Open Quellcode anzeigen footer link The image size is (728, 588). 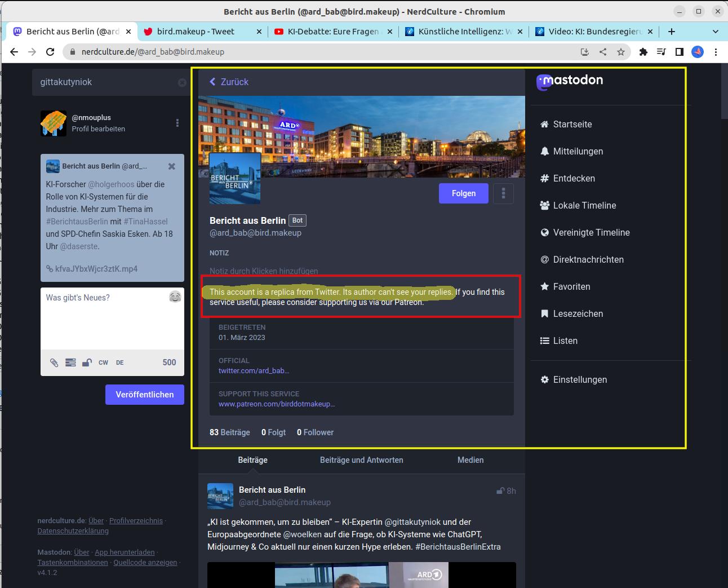coord(145,563)
